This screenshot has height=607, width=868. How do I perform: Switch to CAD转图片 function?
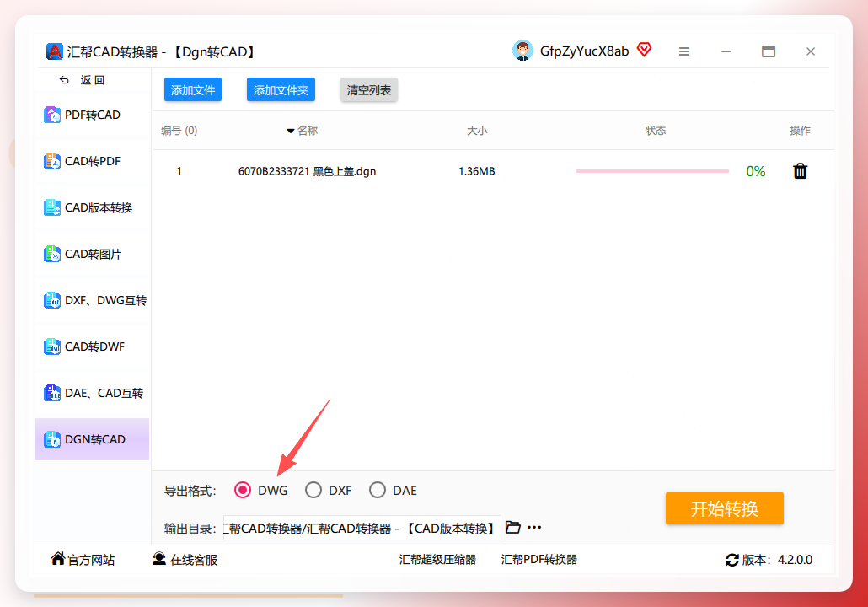pos(93,254)
